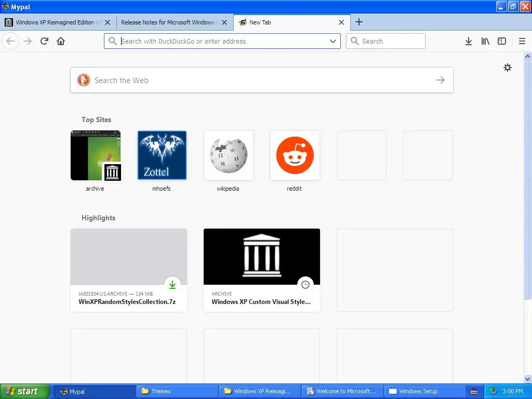The height and width of the screenshot is (399, 532).
Task: Open the hamburger application menu
Action: tap(522, 41)
